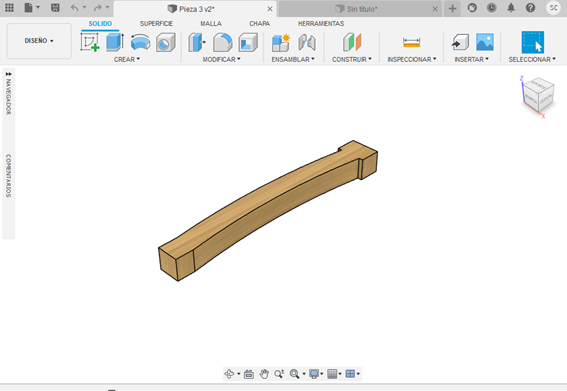
Task: Click the Measure tool
Action: pos(412,42)
